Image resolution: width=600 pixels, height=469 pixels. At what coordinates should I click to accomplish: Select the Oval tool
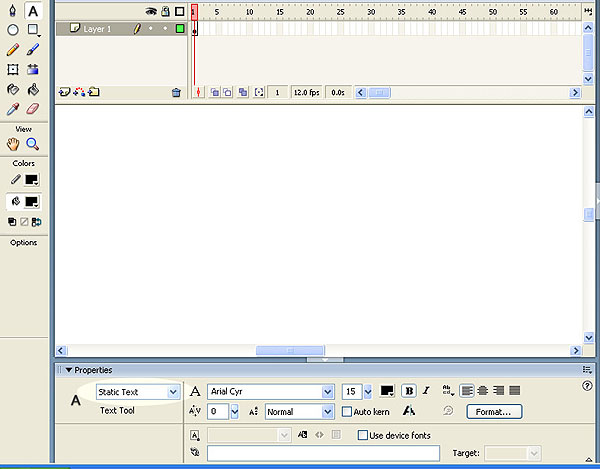coord(13,29)
